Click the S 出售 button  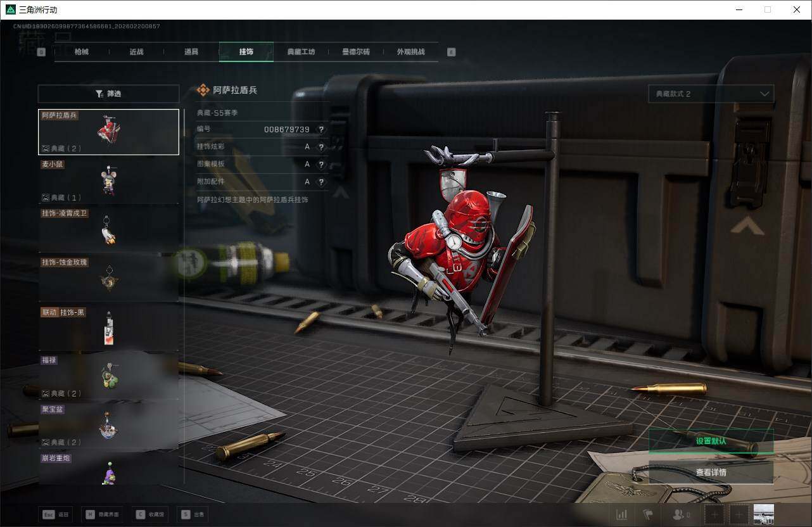pos(193,514)
